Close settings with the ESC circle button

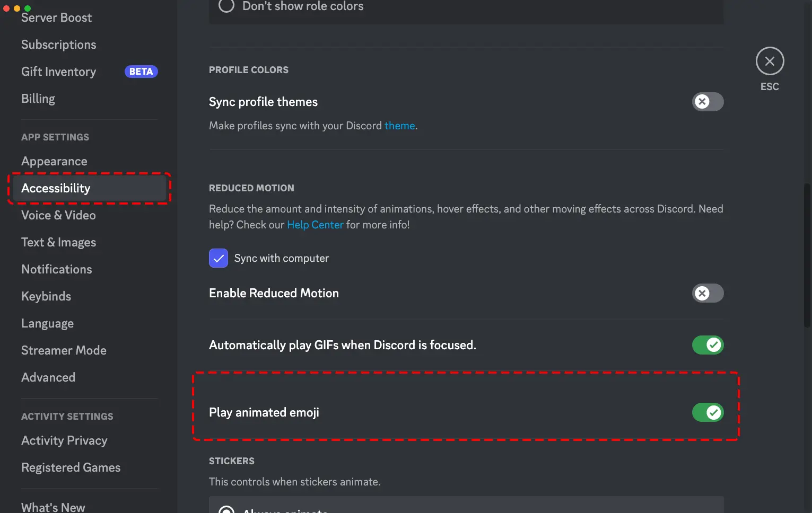point(770,61)
